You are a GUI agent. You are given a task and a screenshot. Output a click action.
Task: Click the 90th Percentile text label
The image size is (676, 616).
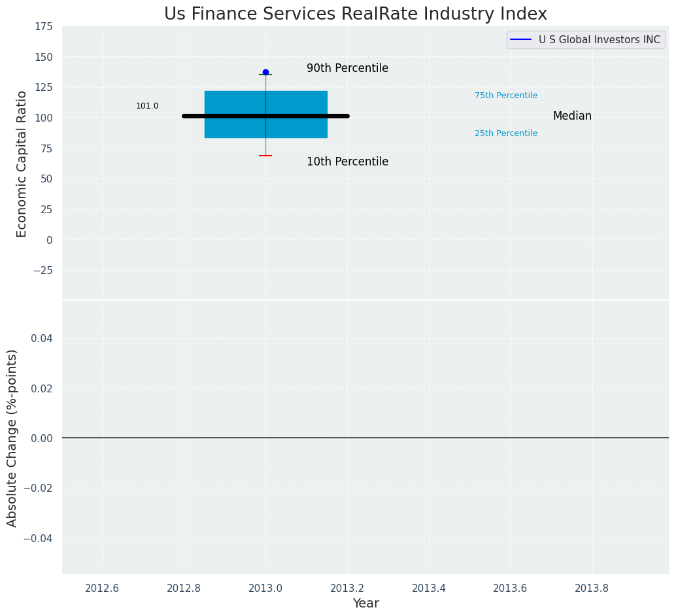pos(347,68)
